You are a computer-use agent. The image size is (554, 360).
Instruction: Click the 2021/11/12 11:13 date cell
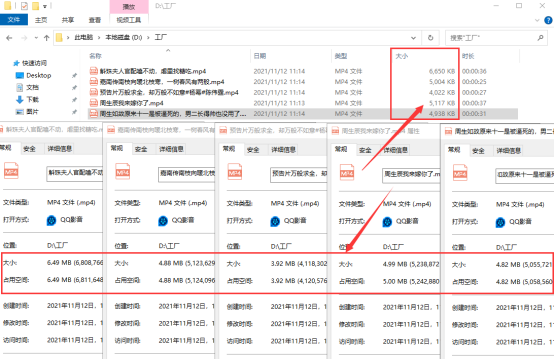click(x=279, y=103)
